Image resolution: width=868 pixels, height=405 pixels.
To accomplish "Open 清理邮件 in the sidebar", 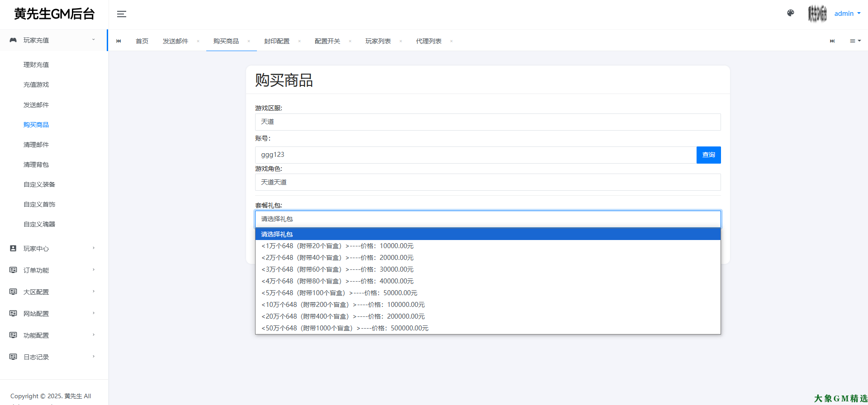I will pyautogui.click(x=36, y=145).
